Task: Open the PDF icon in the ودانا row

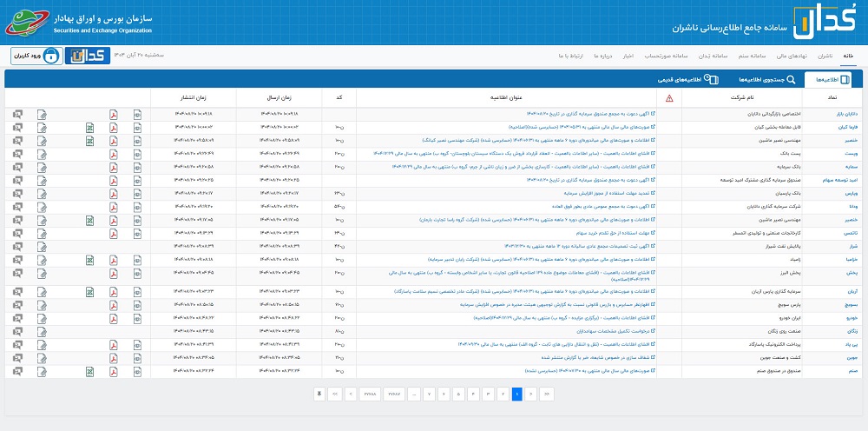Action: pyautogui.click(x=113, y=207)
